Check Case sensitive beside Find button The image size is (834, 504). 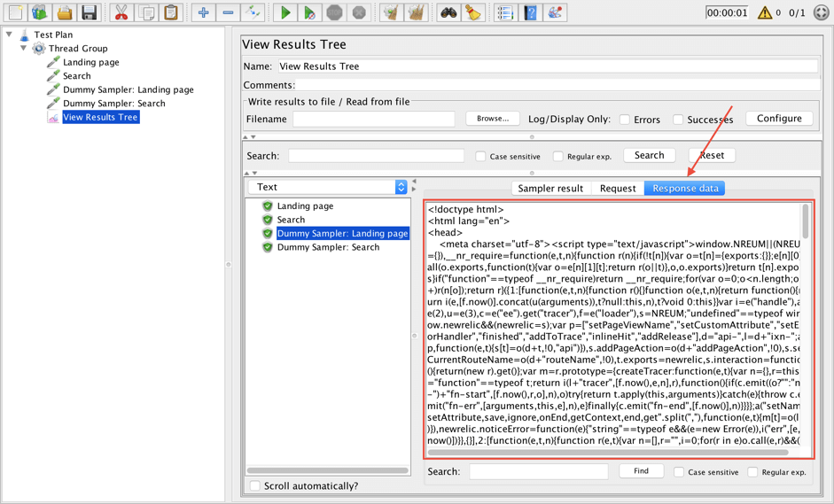[x=679, y=472]
